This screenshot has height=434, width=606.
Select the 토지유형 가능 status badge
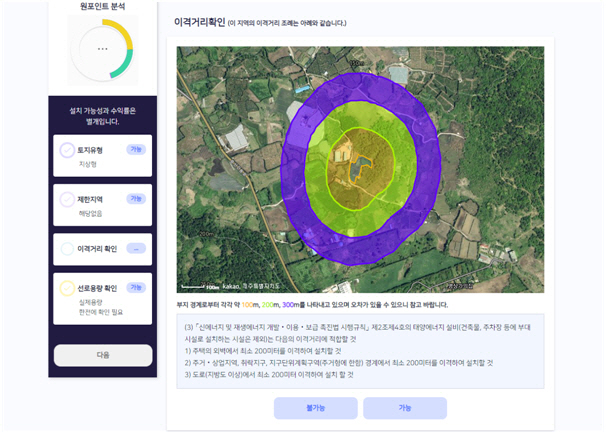tap(136, 150)
